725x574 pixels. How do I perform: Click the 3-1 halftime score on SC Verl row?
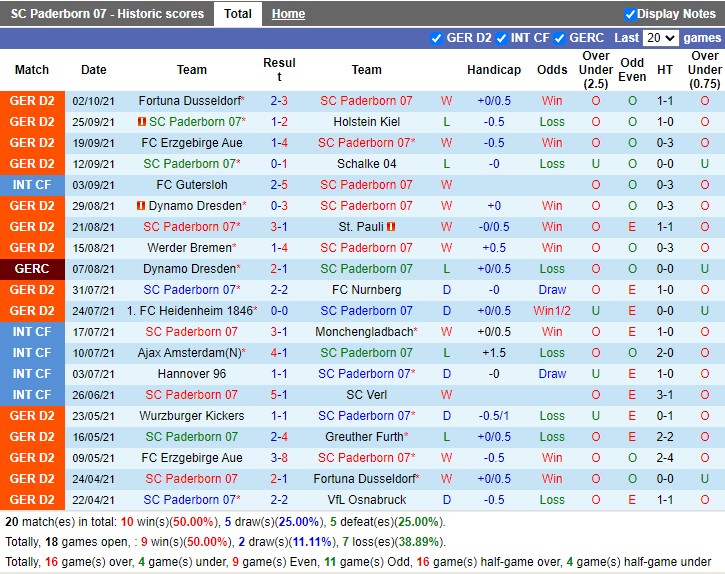click(x=665, y=395)
